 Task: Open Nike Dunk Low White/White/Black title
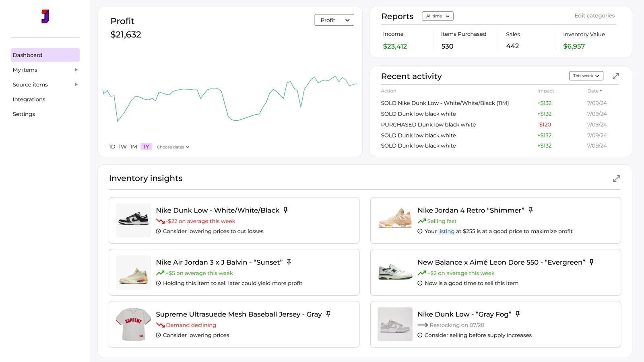217,210
